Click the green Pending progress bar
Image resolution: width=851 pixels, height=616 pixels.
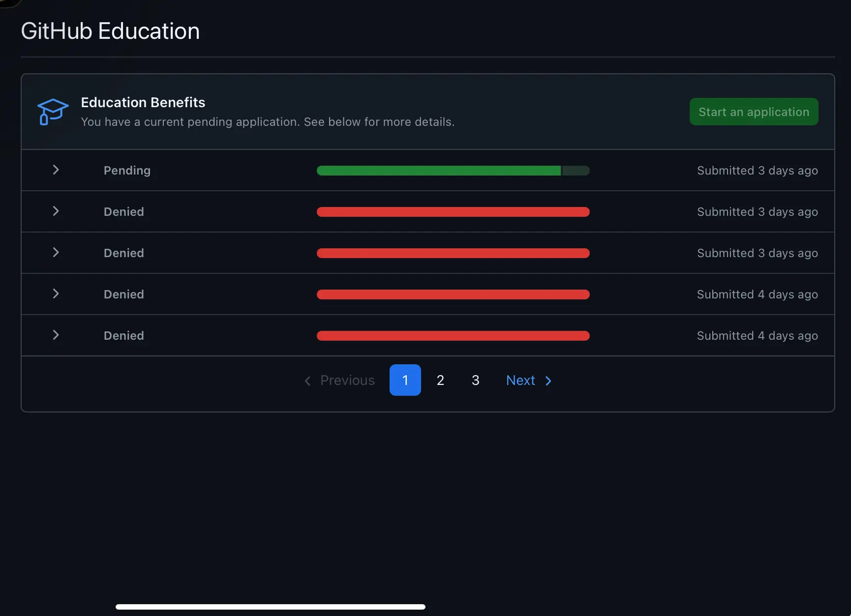[x=453, y=171]
